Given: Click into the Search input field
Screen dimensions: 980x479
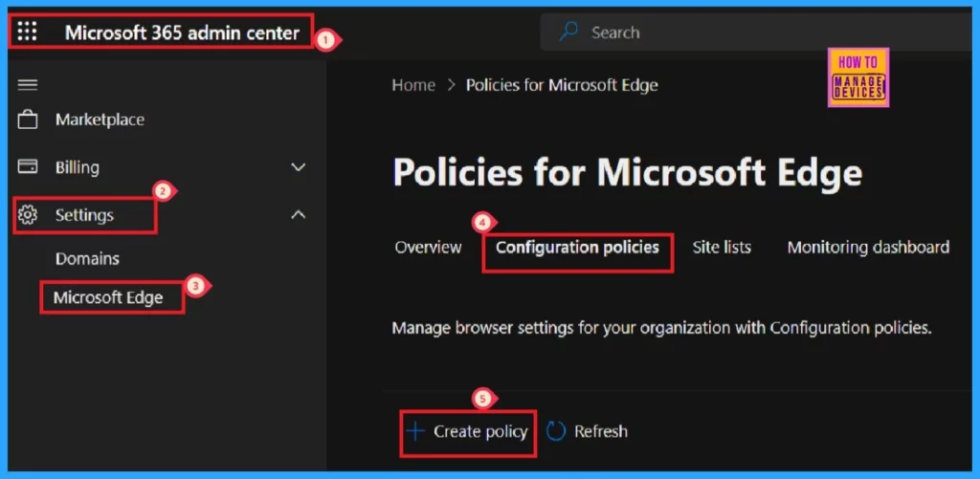Looking at the screenshot, I should 756,32.
